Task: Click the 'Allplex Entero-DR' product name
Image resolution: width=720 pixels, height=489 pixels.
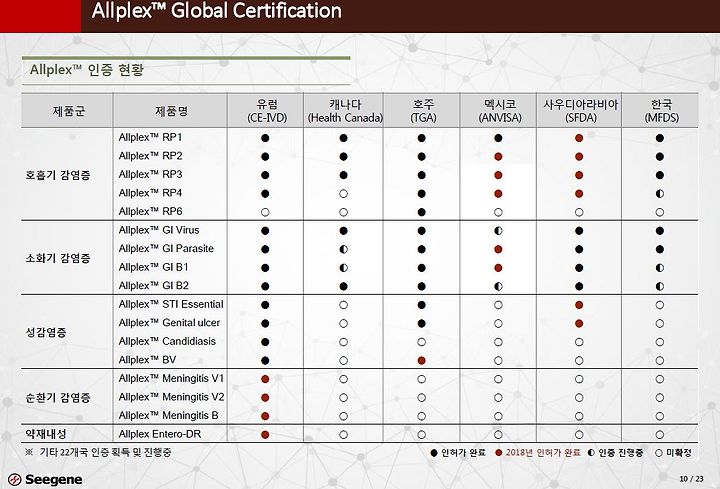Action: 160,434
